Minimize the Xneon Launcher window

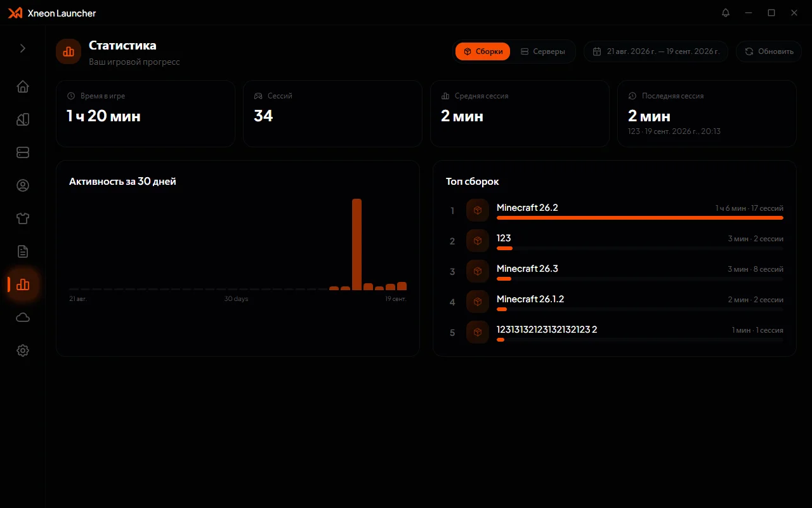click(x=749, y=13)
